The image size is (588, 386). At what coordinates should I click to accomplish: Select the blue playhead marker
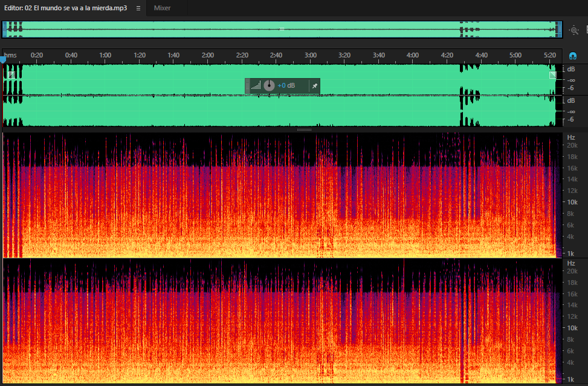[x=3, y=60]
